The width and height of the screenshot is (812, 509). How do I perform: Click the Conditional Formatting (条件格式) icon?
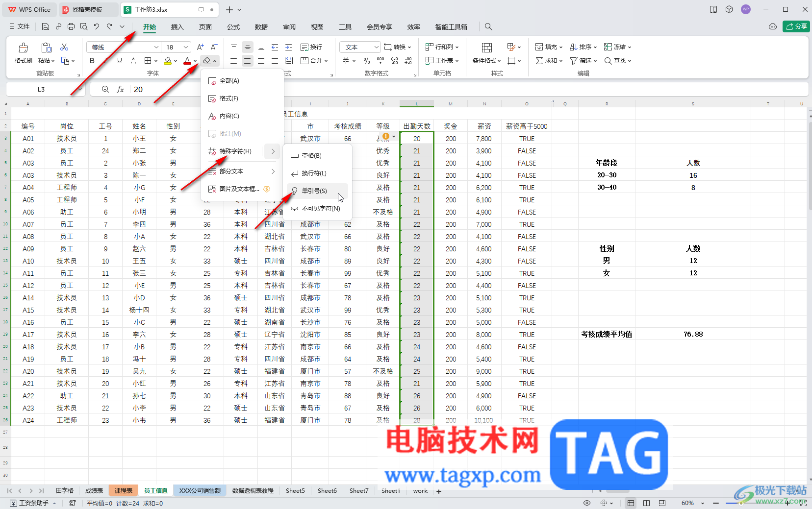(x=486, y=48)
